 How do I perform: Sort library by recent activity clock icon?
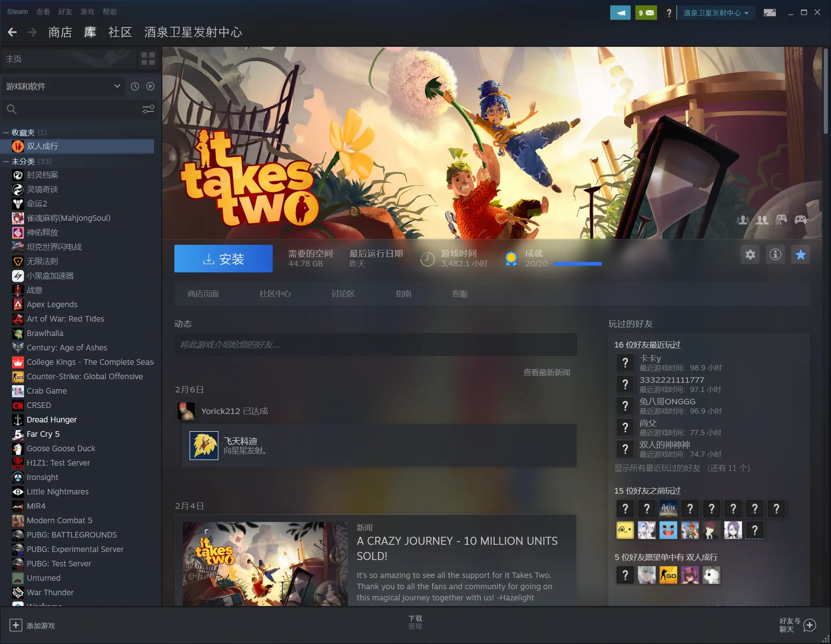(x=135, y=86)
